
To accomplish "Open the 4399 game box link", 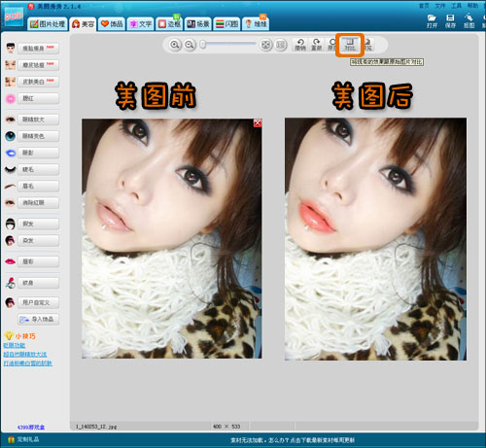I will click(31, 427).
